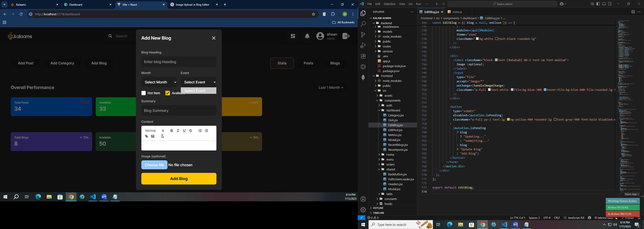Open the Selection menu in VS Code
Image resolution: width=644 pixels, height=229 pixels.
tap(390, 4)
